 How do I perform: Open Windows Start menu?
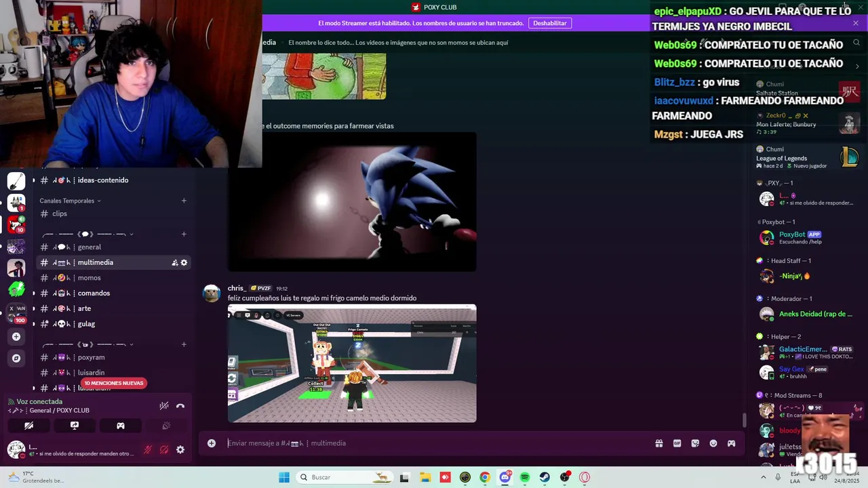tap(284, 477)
